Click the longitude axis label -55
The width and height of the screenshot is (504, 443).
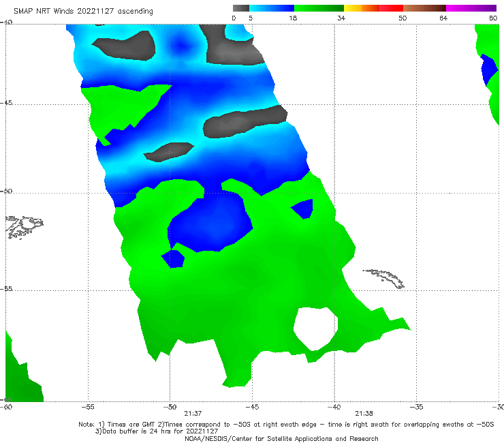coord(88,407)
